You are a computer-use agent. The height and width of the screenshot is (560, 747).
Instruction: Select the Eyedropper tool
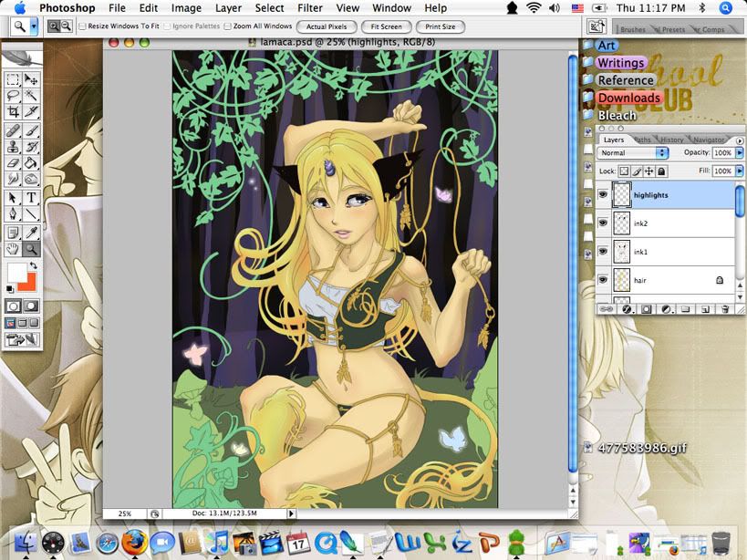(31, 231)
